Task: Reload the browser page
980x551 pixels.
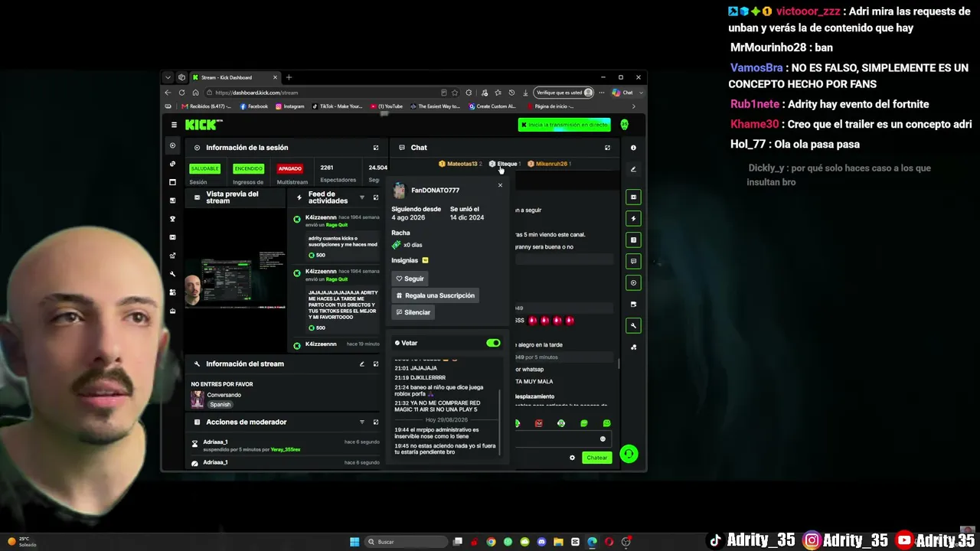Action: point(181,93)
